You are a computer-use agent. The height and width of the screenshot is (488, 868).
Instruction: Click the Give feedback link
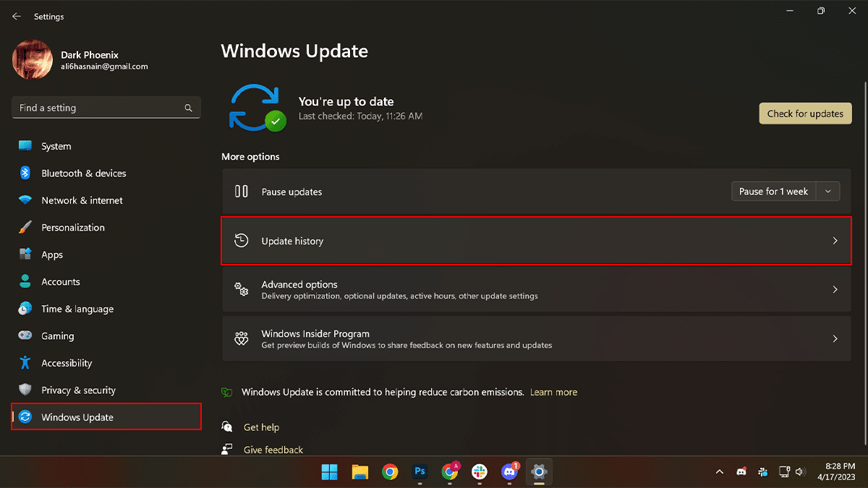[x=273, y=450]
